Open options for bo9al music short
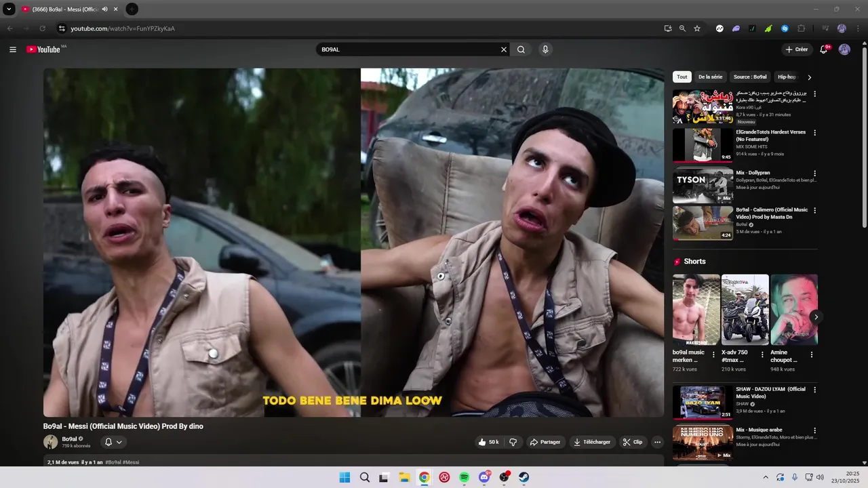The width and height of the screenshot is (868, 488). point(713,354)
